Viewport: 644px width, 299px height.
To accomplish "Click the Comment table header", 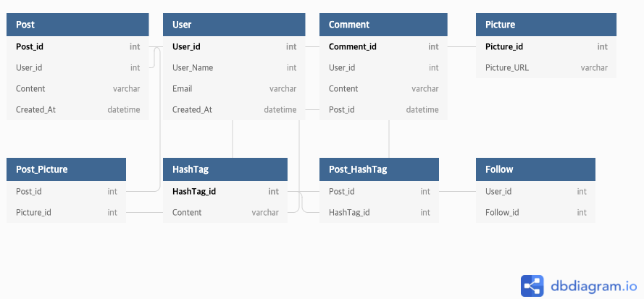I will point(383,25).
